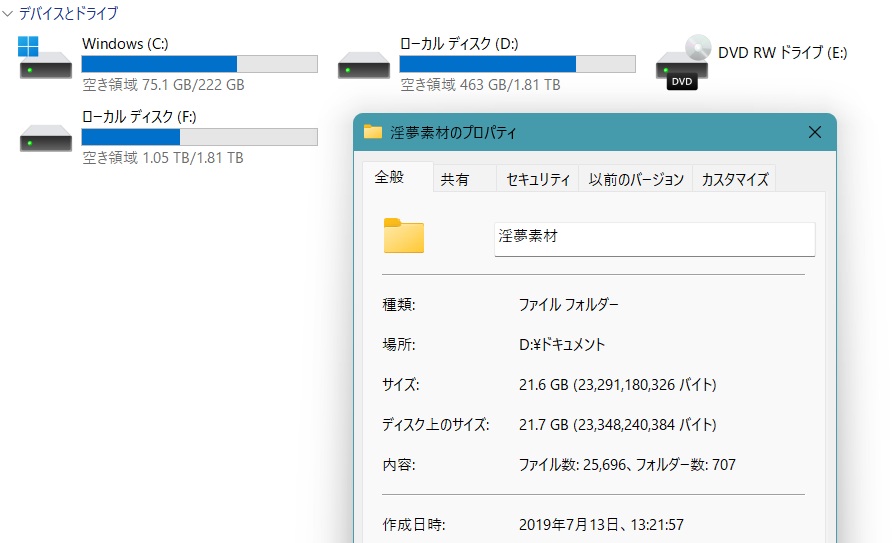Viewport: 896px width, 543px height.
Task: Switch to the セキュリティ tab
Action: (x=538, y=179)
